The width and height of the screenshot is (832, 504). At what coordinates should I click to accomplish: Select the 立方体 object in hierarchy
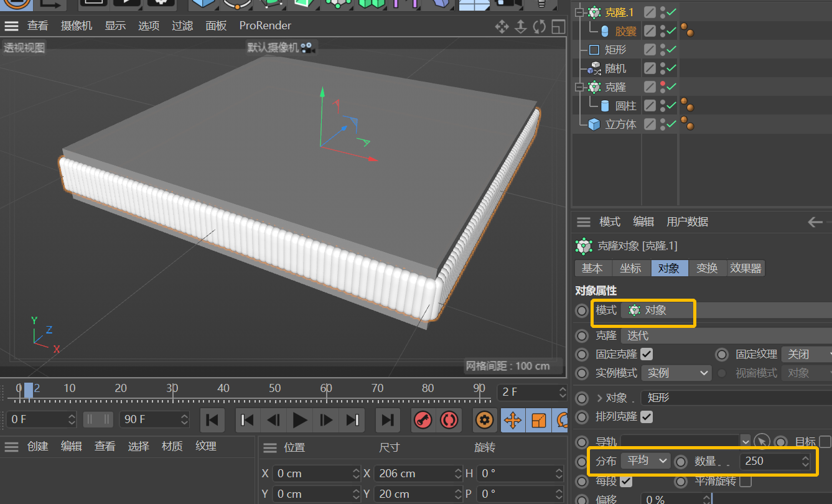click(x=620, y=124)
